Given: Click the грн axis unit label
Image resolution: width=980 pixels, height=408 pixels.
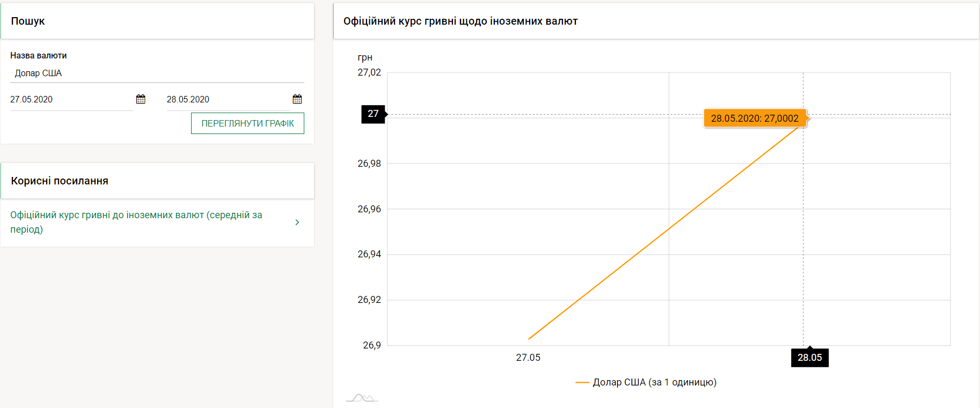Looking at the screenshot, I should 365,57.
